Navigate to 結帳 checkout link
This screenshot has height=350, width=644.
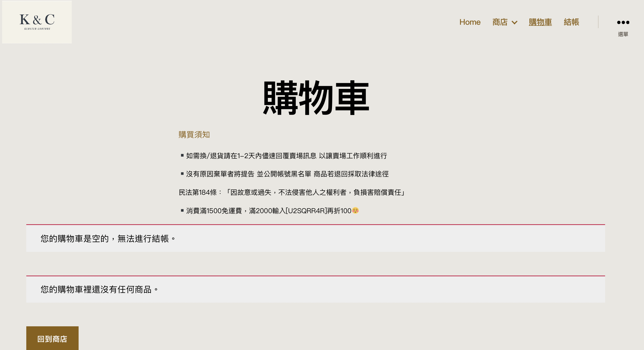[x=571, y=22]
